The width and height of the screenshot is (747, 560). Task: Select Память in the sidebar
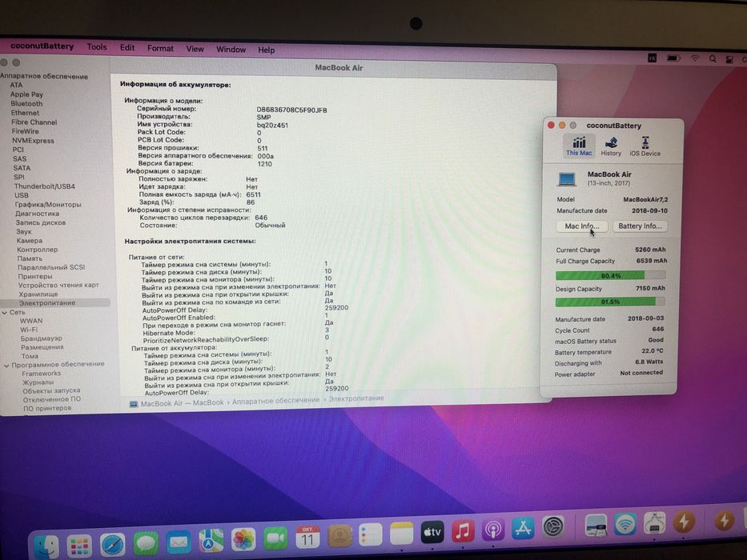30,258
